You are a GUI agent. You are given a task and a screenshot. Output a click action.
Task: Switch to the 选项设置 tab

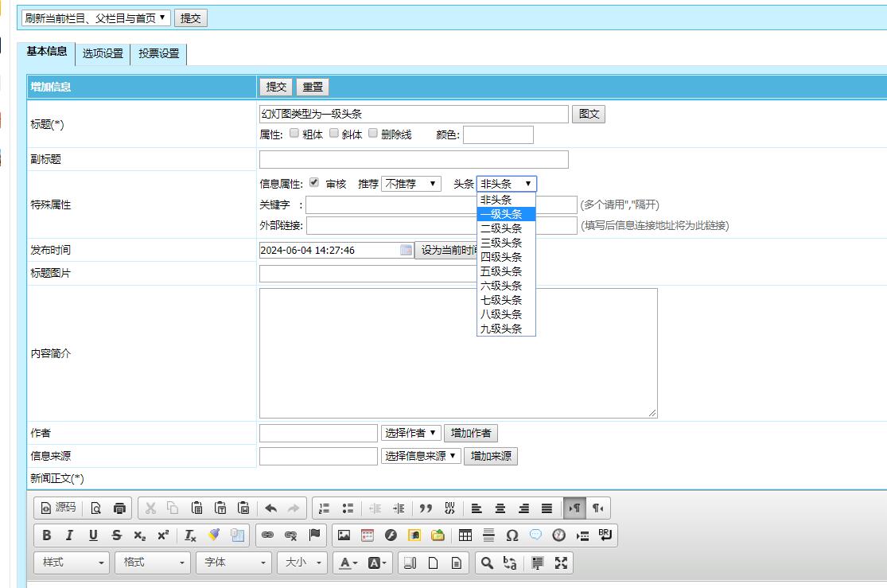tap(103, 54)
